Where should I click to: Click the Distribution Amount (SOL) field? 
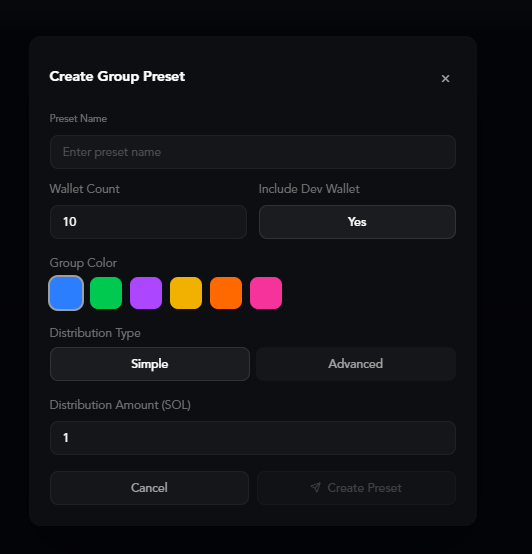click(253, 438)
